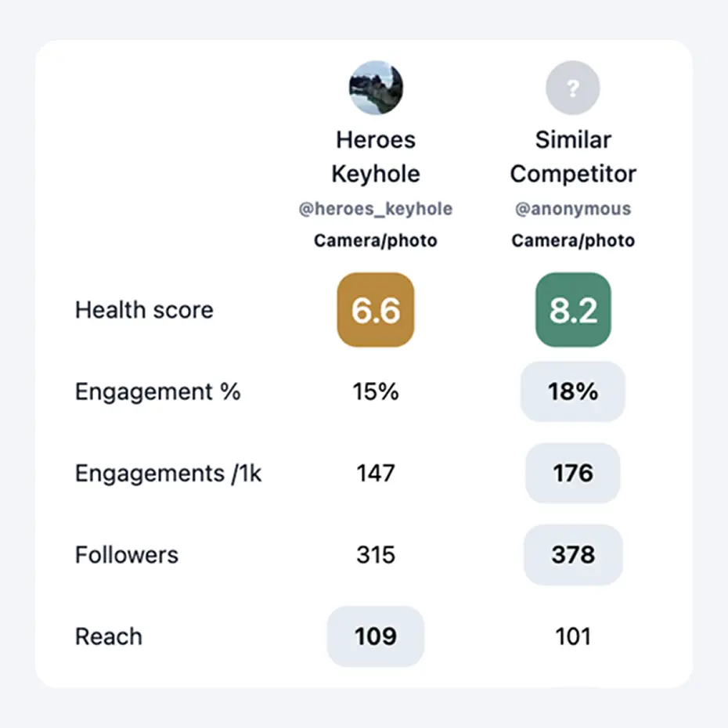Click the highlighted 109 reach value

coord(376,636)
